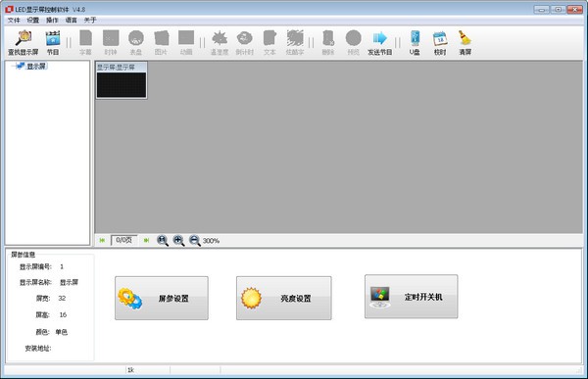Select the black display screen preview thumbnail
588x379 pixels.
[x=122, y=85]
